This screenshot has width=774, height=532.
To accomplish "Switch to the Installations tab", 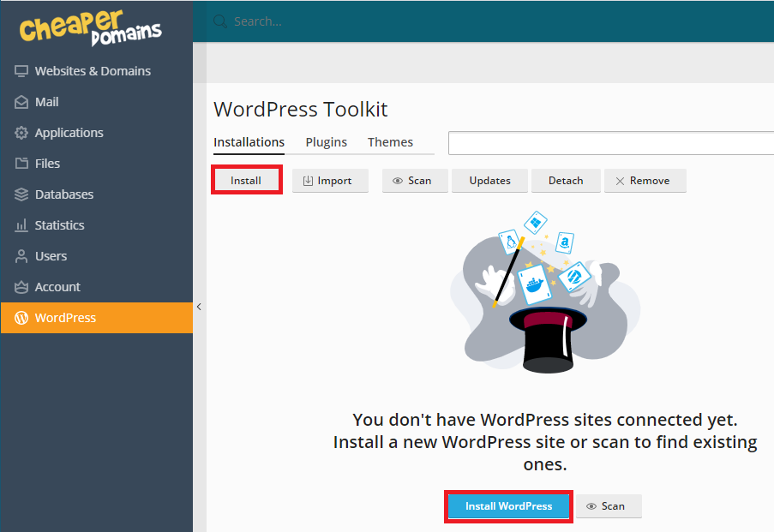I will point(249,142).
